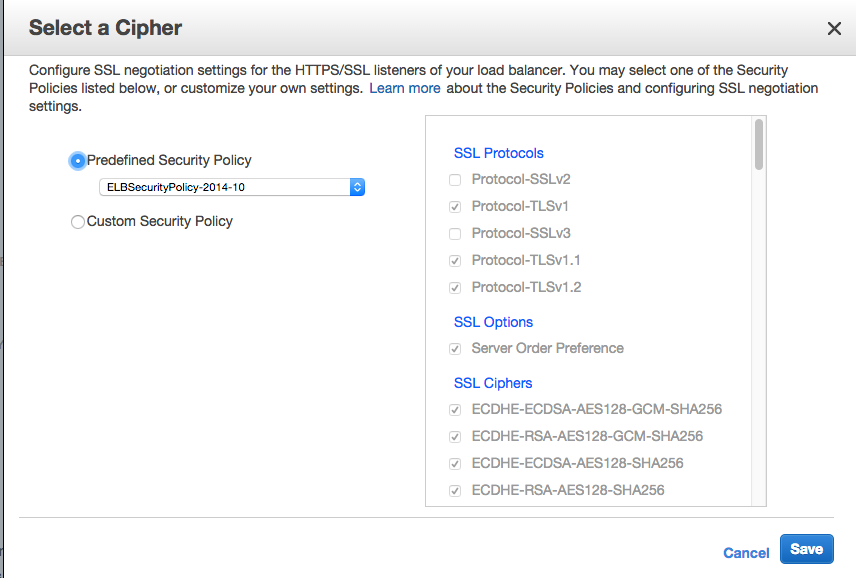Cancel the cipher selection
Image resolution: width=856 pixels, height=578 pixels.
point(746,553)
